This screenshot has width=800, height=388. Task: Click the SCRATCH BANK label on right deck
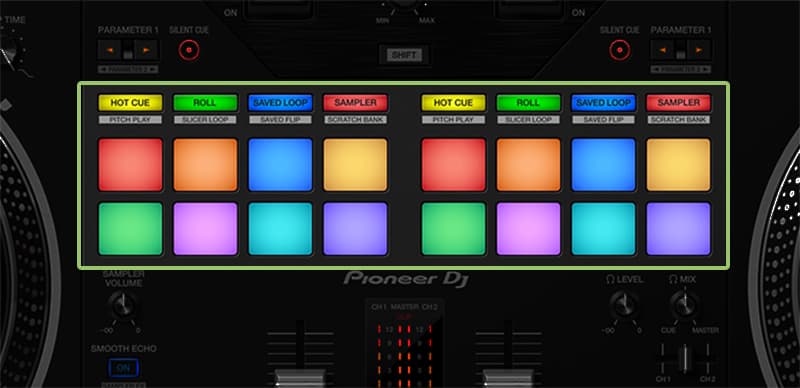(679, 120)
